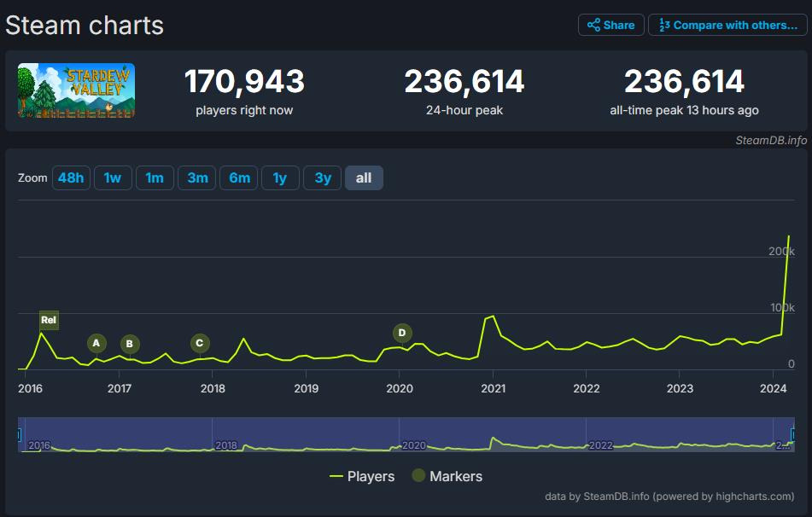Click the Share button
812x517 pixels.
[610, 25]
